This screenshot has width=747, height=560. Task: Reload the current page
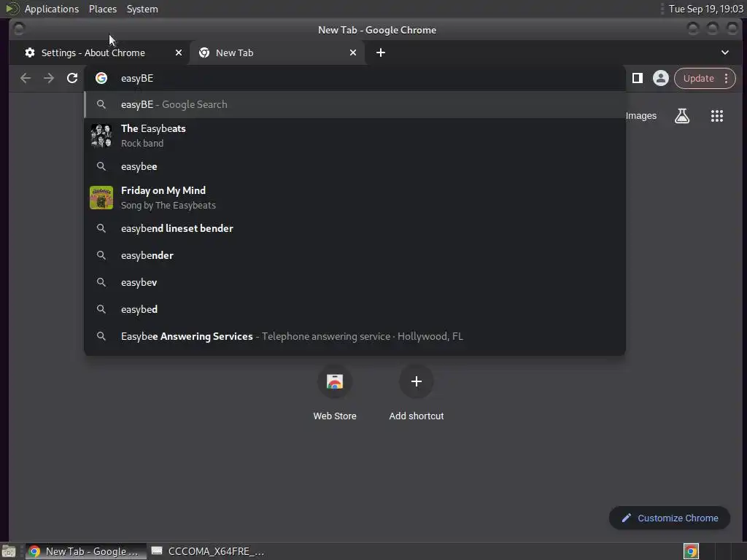click(72, 78)
